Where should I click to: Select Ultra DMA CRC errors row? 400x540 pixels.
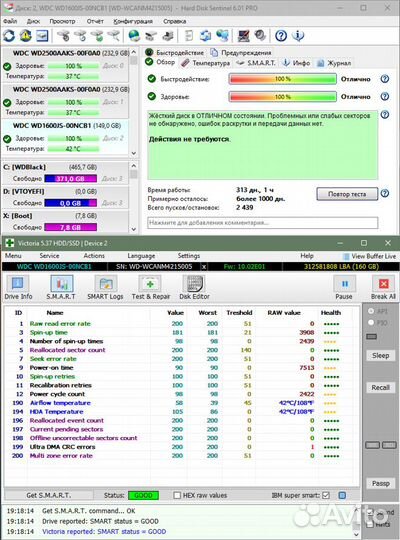tap(182, 447)
